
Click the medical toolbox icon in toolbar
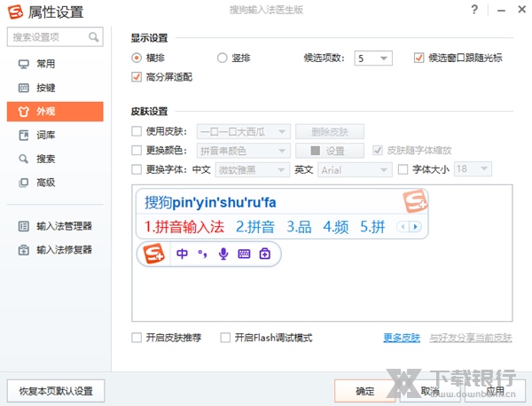click(264, 254)
